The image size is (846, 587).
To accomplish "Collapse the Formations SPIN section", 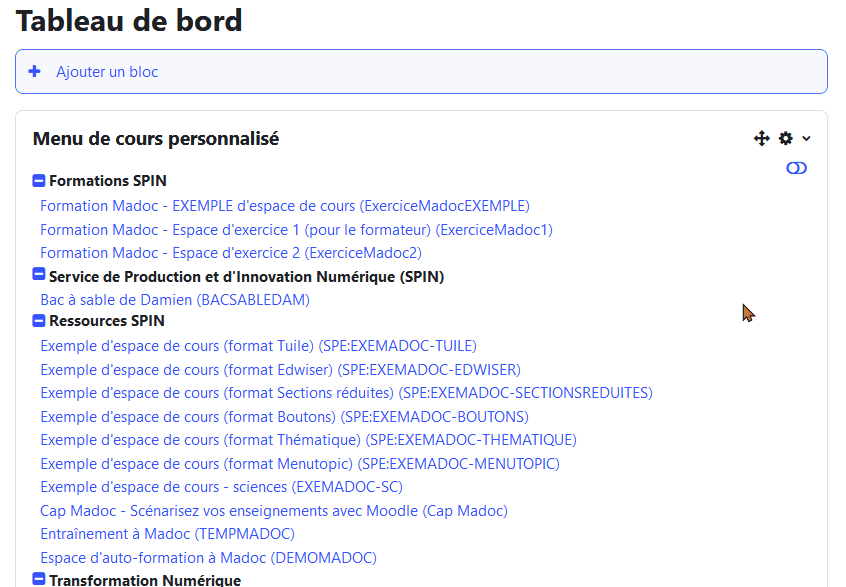I will (x=38, y=181).
